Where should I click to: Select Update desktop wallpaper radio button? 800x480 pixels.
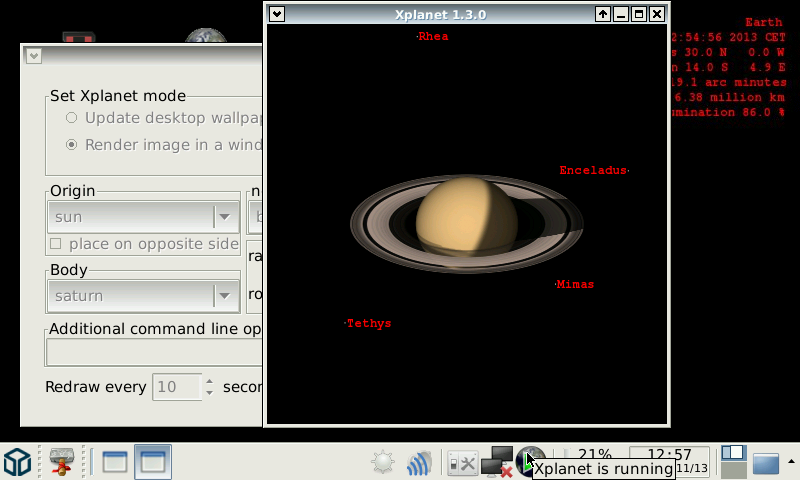point(71,118)
